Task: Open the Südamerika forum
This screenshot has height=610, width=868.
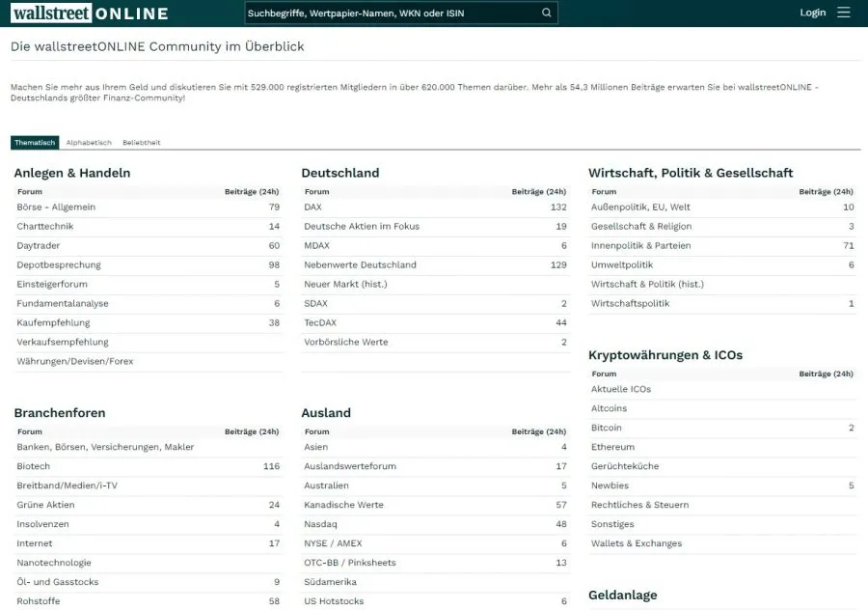Action: point(330,582)
